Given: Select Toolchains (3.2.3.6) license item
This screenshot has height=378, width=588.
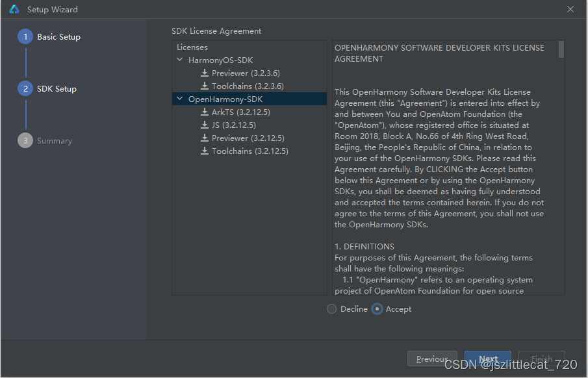Looking at the screenshot, I should point(248,86).
